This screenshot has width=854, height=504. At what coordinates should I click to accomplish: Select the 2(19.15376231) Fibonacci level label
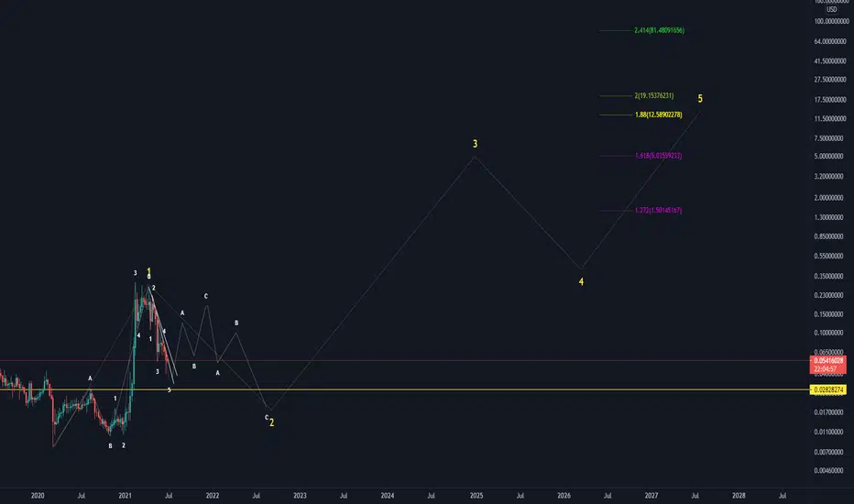653,96
